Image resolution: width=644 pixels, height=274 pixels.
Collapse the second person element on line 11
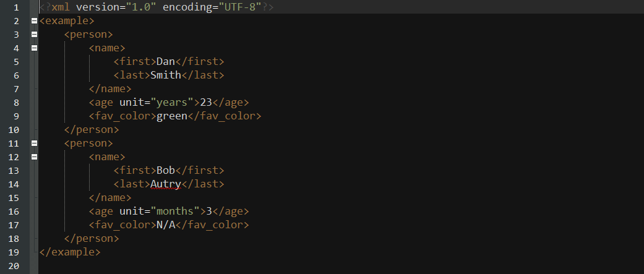[x=34, y=143]
